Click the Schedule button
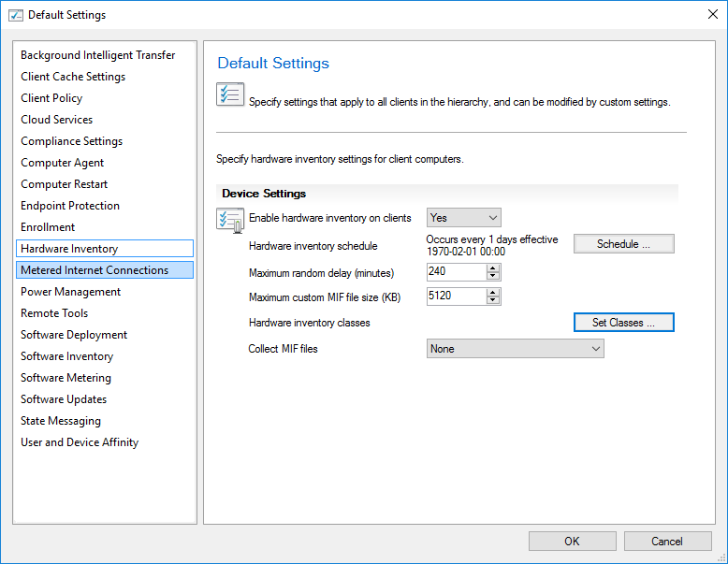The width and height of the screenshot is (728, 564). (x=623, y=244)
